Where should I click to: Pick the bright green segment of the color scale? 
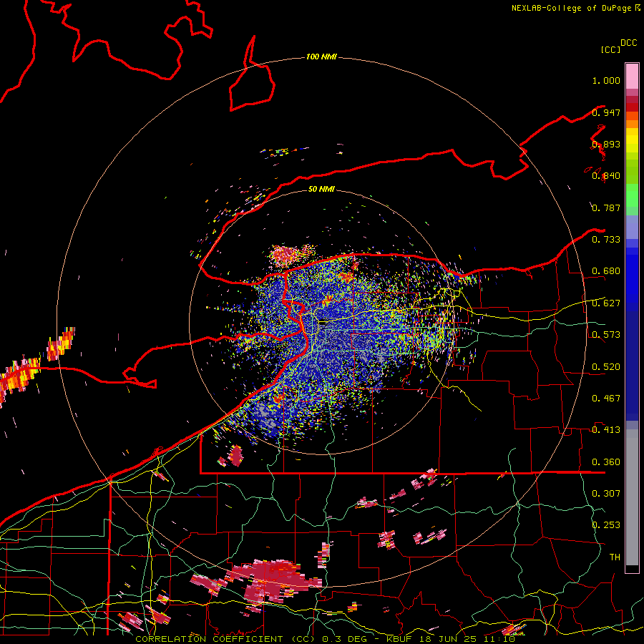[x=632, y=195]
